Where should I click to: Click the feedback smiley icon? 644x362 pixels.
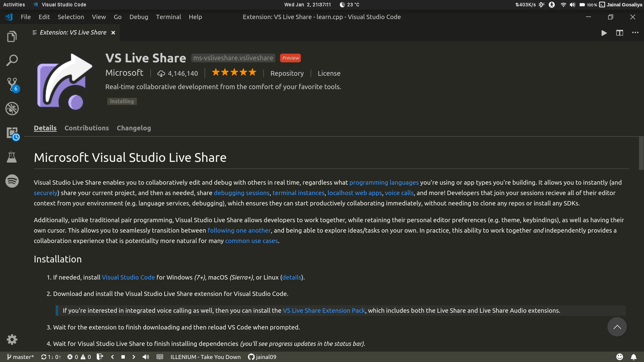click(620, 357)
